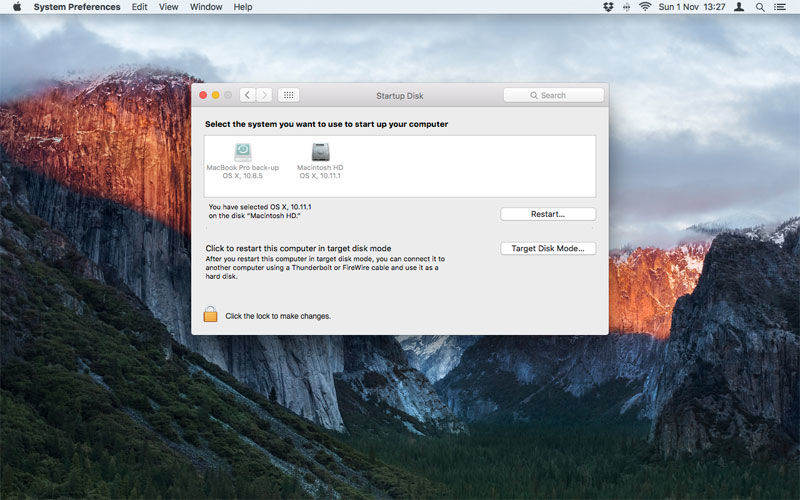
Task: Click the lock icon to make changes
Action: pos(210,314)
